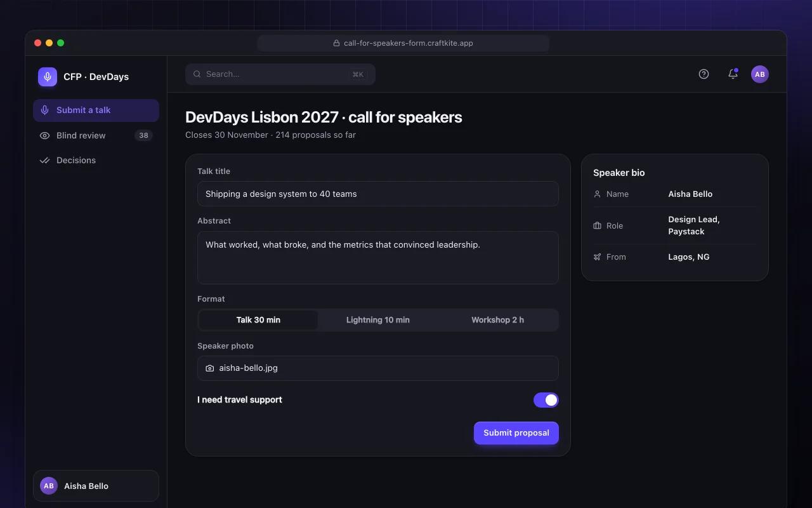
Task: Click the AB avatar in top bar
Action: pos(760,74)
